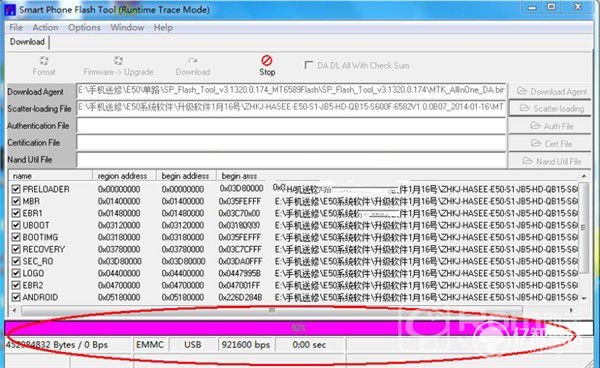Image resolution: width=600 pixels, height=368 pixels.
Task: Open the Options menu
Action: 84,28
